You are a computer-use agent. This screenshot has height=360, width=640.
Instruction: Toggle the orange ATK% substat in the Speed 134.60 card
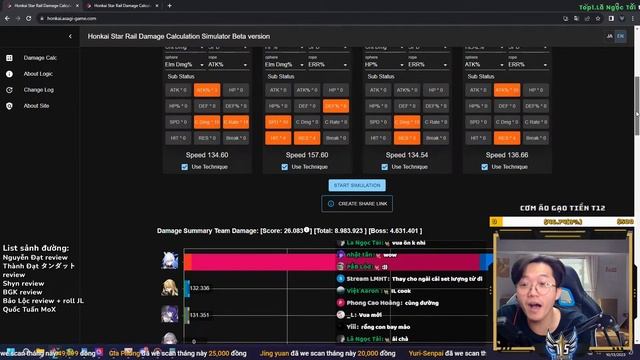(x=207, y=90)
